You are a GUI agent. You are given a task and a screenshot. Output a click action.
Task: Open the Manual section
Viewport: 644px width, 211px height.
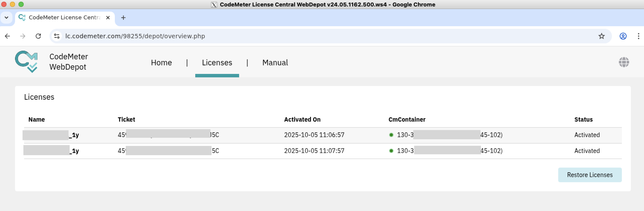click(x=275, y=63)
